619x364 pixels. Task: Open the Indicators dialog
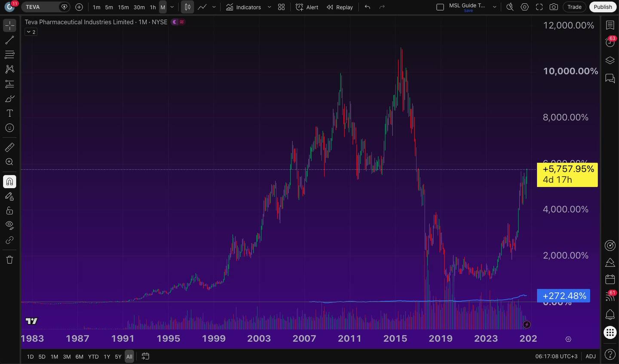click(244, 7)
